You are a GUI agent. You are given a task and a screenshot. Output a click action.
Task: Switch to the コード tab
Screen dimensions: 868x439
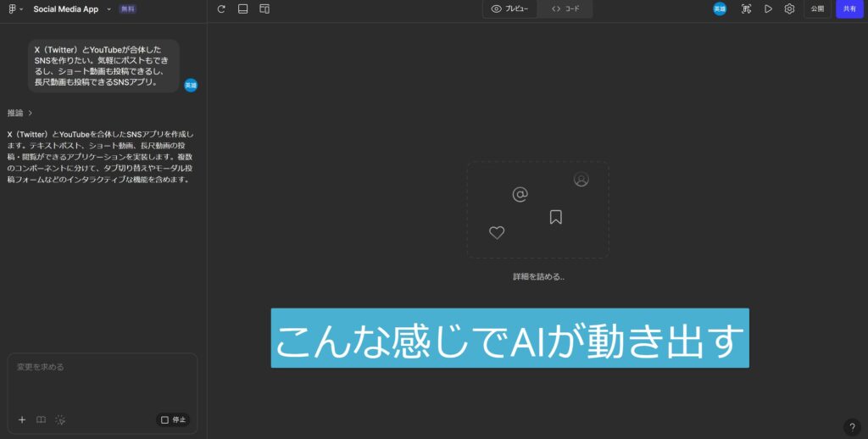tap(565, 9)
